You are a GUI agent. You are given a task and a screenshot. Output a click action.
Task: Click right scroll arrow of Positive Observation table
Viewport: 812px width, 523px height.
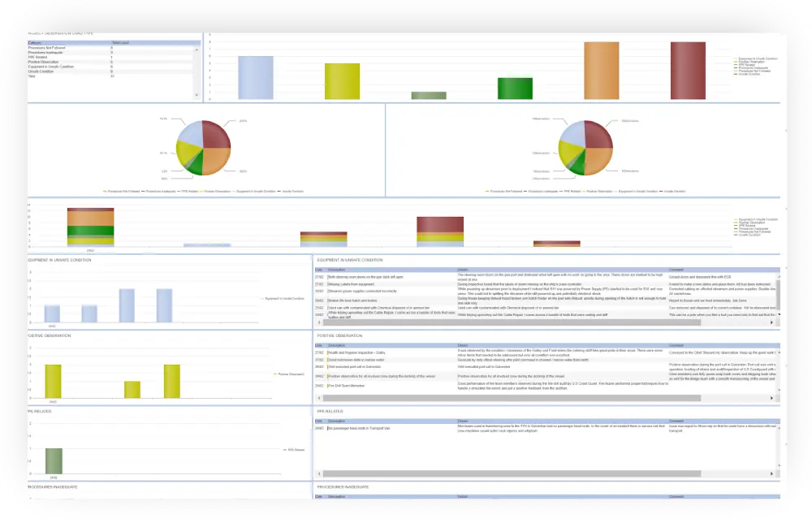click(x=771, y=398)
